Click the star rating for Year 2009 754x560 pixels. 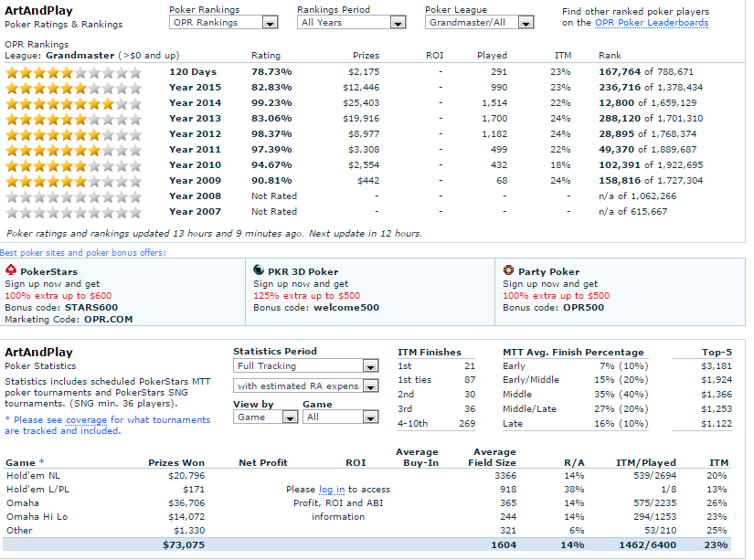click(74, 181)
